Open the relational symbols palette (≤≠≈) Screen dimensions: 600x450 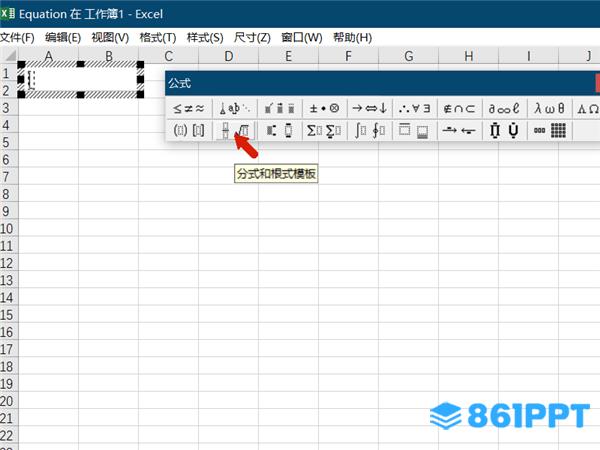pyautogui.click(x=189, y=109)
